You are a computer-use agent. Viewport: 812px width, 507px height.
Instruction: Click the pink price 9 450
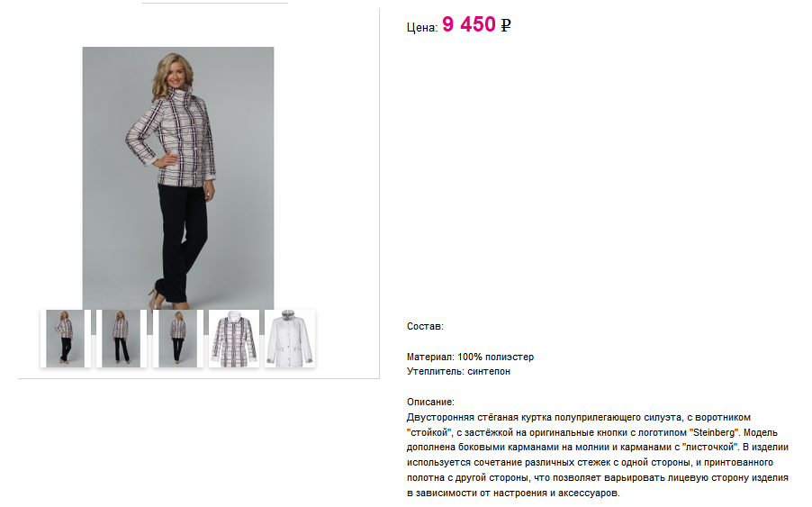(469, 24)
